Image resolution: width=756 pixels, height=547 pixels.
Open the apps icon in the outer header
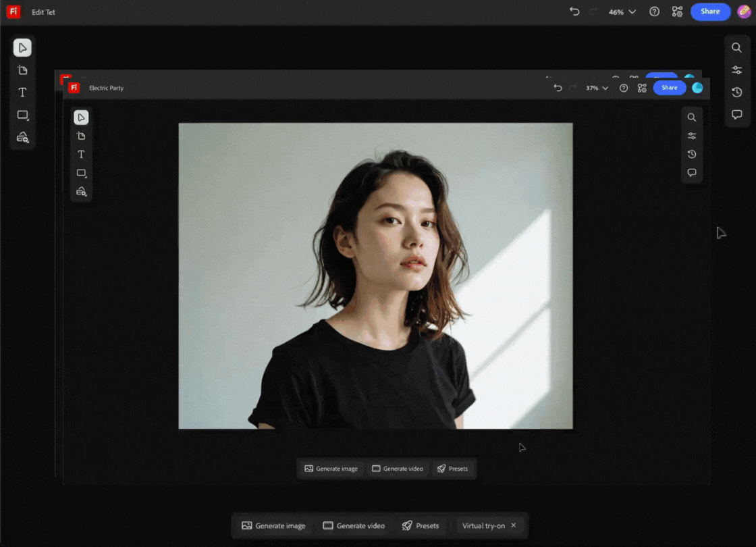678,11
